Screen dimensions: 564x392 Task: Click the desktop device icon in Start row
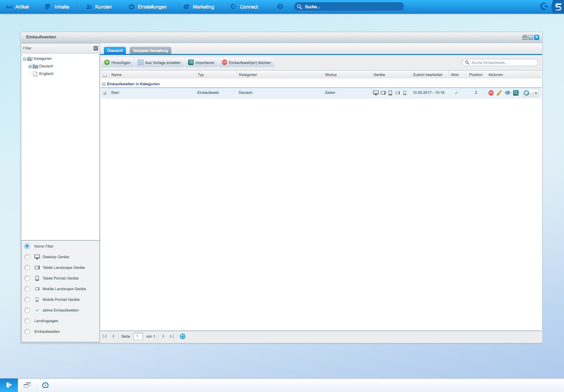pyautogui.click(x=376, y=93)
